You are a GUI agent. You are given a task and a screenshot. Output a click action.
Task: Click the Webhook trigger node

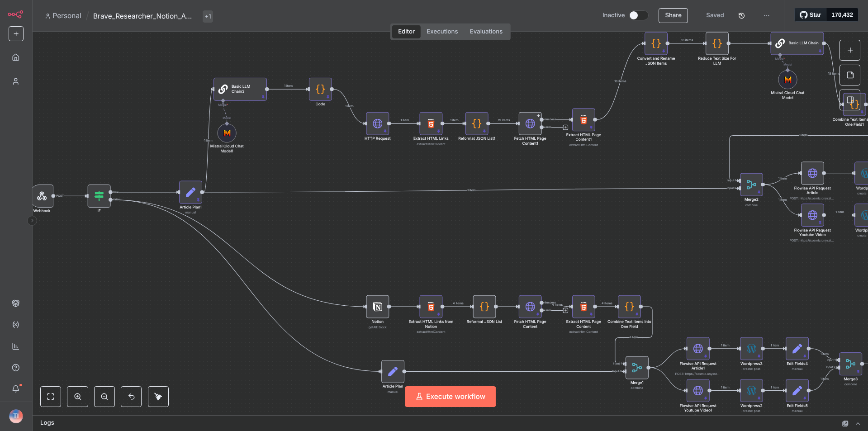tap(43, 196)
